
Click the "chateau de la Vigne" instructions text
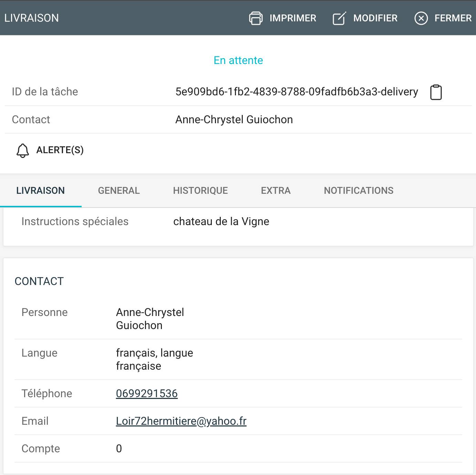tap(221, 221)
